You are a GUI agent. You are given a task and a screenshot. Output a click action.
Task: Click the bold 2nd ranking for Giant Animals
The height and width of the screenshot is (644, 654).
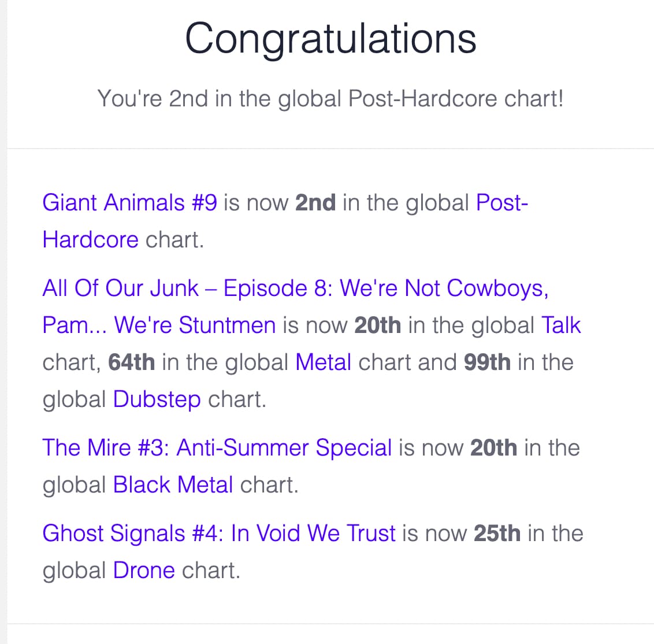(315, 203)
